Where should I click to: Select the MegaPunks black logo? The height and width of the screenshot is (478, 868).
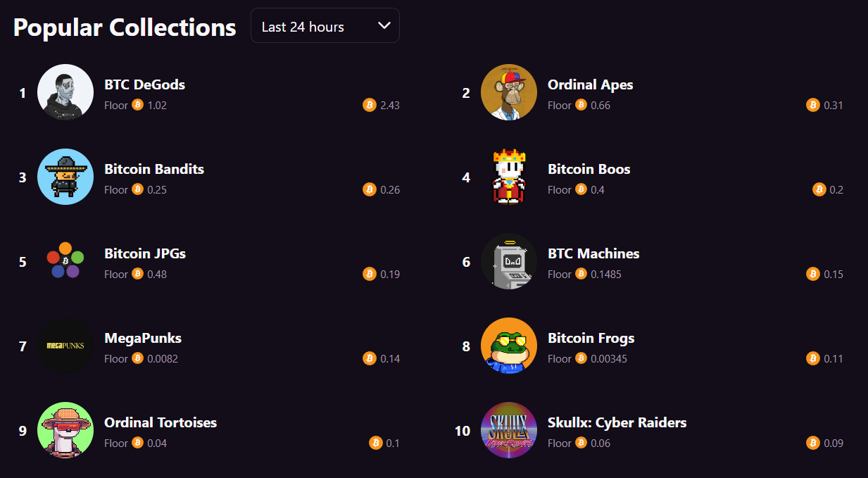click(x=65, y=346)
